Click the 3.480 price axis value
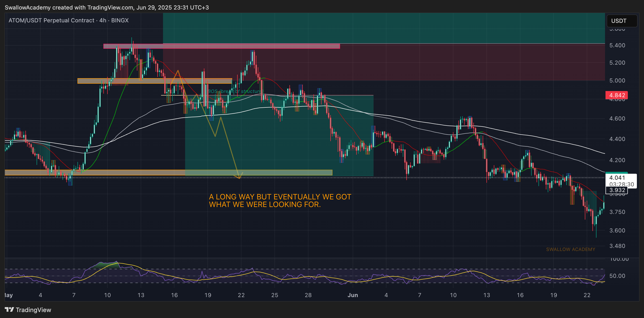644x318 pixels. pyautogui.click(x=617, y=246)
